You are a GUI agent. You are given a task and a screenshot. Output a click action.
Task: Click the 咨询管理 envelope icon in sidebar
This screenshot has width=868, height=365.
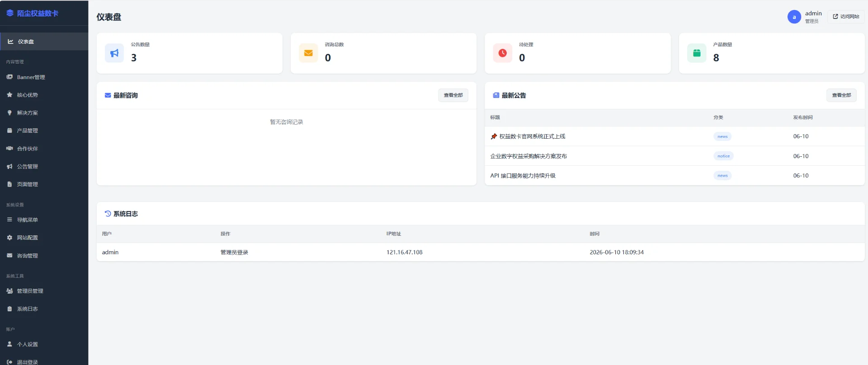point(9,255)
